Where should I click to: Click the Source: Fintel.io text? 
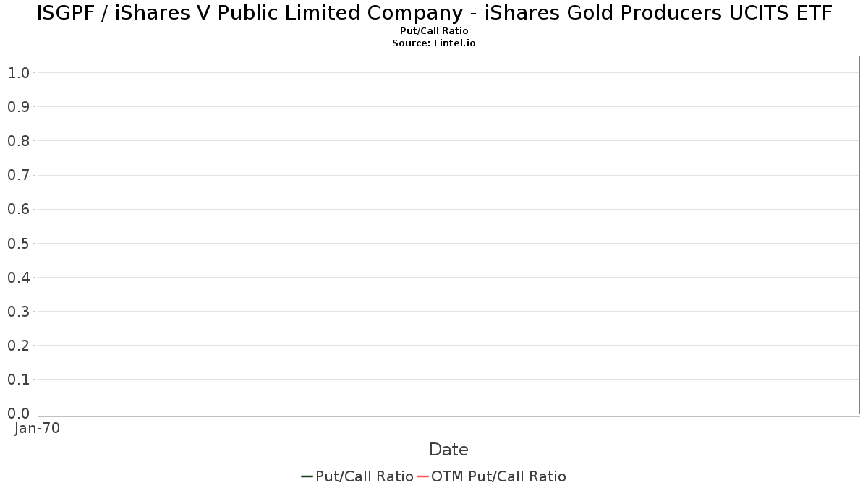click(434, 43)
